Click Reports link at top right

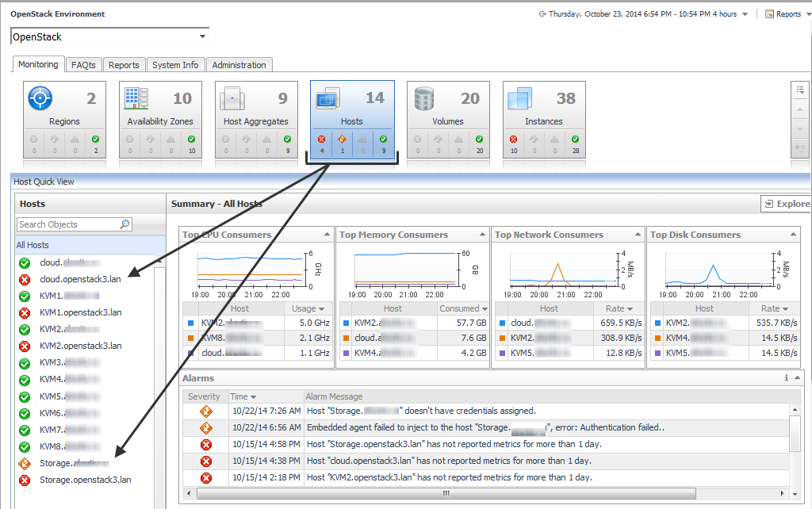[788, 14]
